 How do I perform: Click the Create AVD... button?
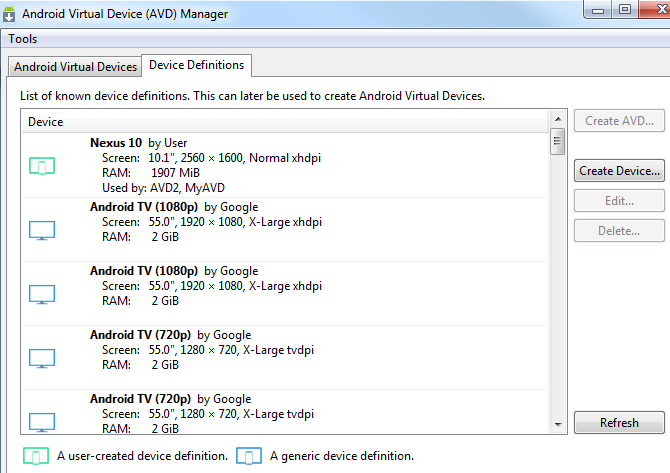click(619, 121)
